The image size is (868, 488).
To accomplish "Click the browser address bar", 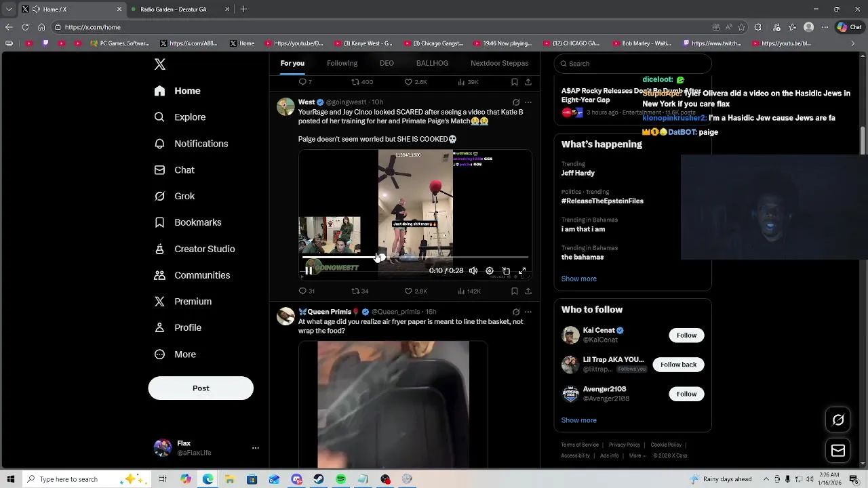I will [x=380, y=27].
